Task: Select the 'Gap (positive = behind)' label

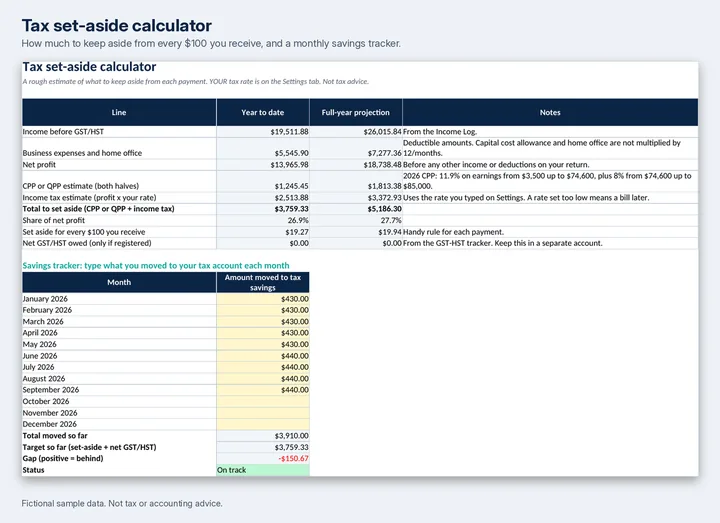Action: click(63, 458)
